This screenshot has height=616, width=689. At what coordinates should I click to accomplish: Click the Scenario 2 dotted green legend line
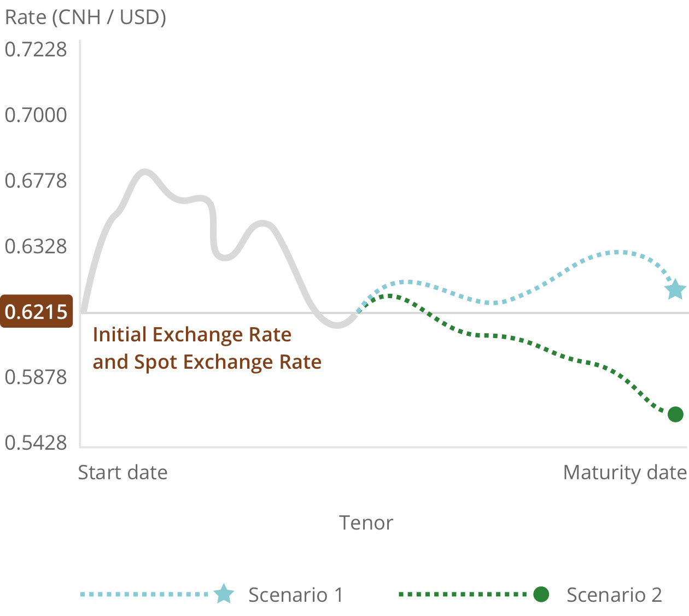coord(463,594)
